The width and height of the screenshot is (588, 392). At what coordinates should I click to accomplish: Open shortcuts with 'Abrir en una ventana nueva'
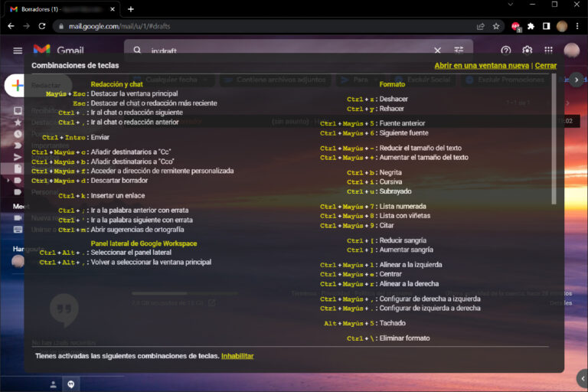point(482,66)
